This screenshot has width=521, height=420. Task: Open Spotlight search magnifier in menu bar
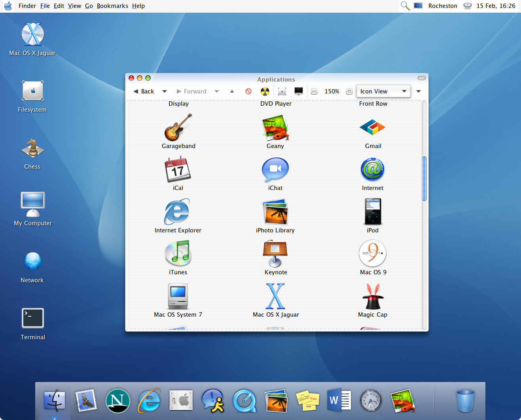pyautogui.click(x=405, y=6)
